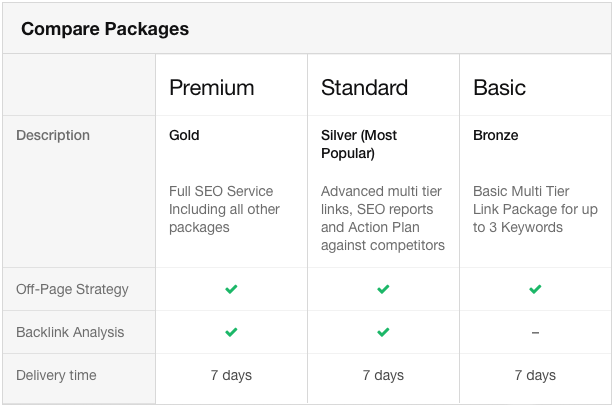Click the Description row label
The image size is (613, 407).
[53, 135]
